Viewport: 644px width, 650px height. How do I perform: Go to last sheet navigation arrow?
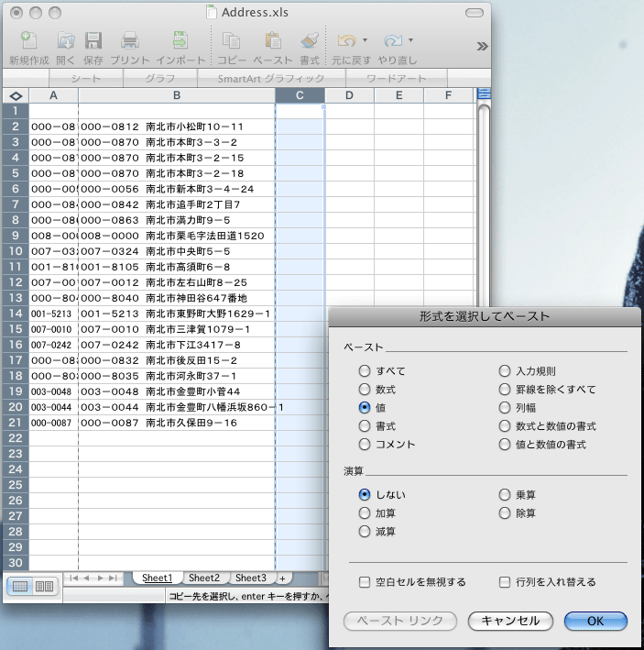click(x=113, y=578)
